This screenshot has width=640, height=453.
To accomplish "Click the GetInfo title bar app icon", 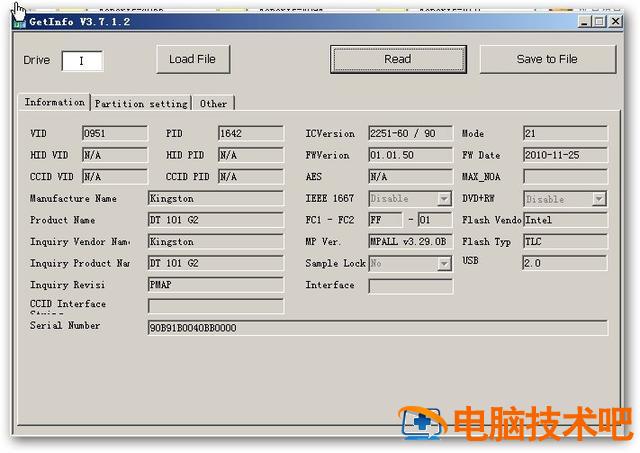I will pyautogui.click(x=19, y=22).
